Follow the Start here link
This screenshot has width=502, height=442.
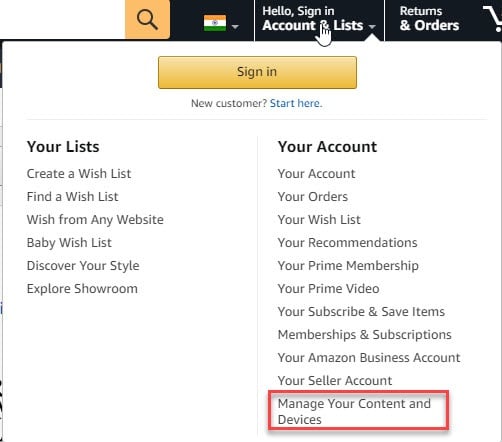(x=296, y=103)
